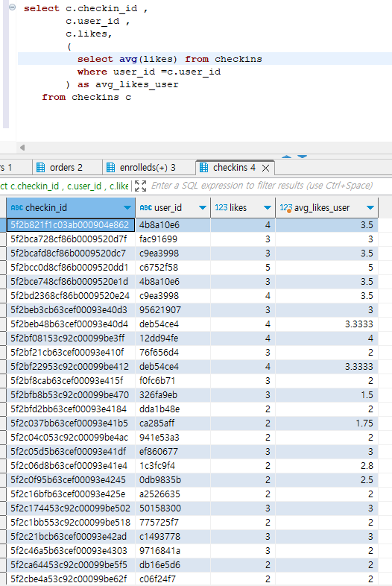Viewport: 392px width, 586px height.
Task: Click the 123 type icon in likes header
Action: tap(221, 207)
